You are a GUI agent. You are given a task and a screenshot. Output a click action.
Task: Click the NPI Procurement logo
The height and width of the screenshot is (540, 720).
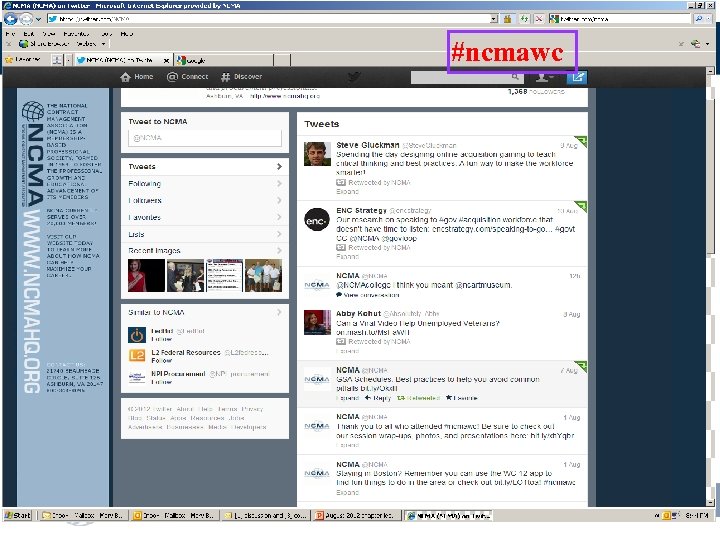137,377
